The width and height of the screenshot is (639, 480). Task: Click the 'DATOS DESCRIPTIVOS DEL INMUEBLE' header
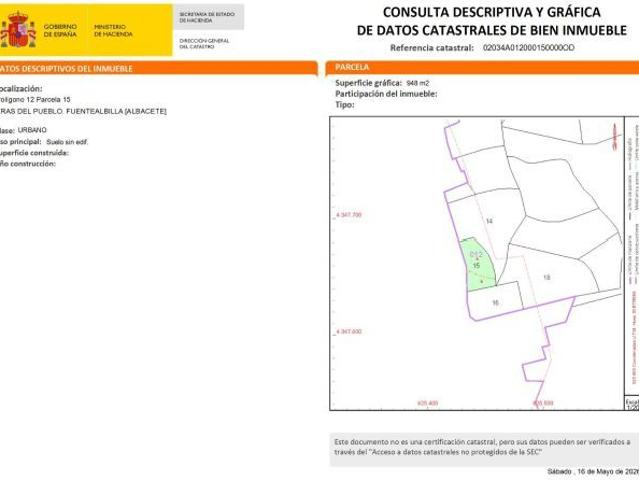point(66,69)
